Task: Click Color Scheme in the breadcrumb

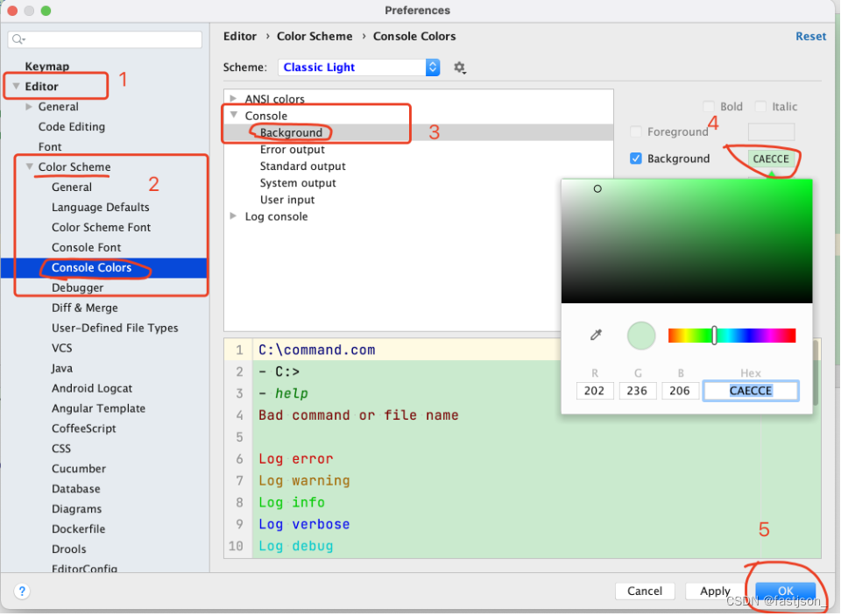Action: click(x=314, y=36)
